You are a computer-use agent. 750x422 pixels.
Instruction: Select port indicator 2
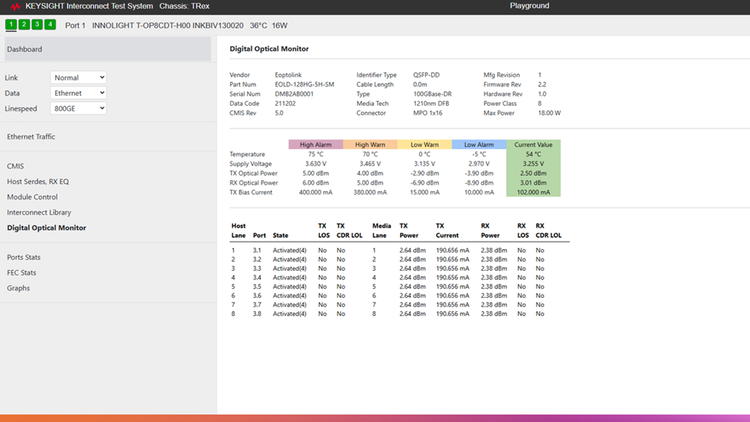[x=24, y=24]
